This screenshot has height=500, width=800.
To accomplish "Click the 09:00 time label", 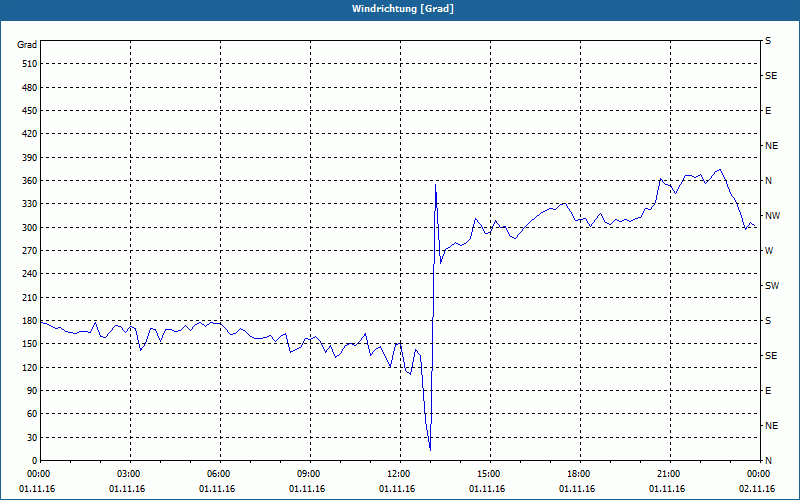I will click(x=310, y=474).
